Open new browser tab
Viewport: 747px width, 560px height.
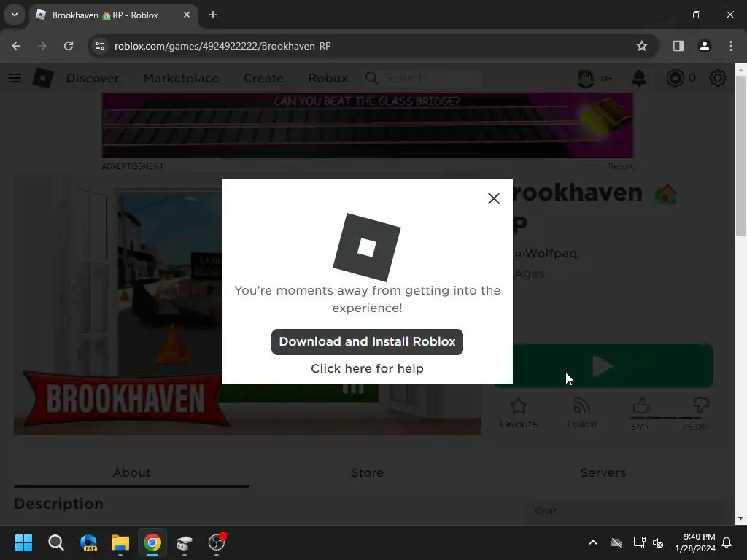point(213,15)
